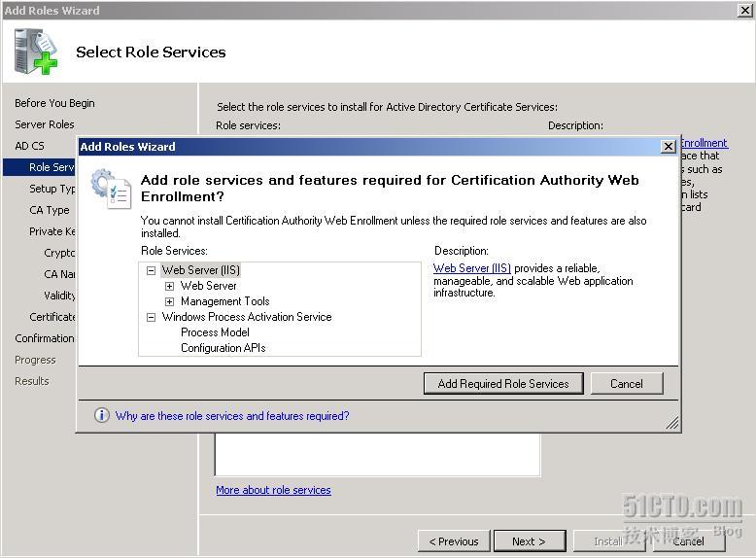756x558 pixels.
Task: Open Server Roles wizard step
Action: tap(45, 124)
